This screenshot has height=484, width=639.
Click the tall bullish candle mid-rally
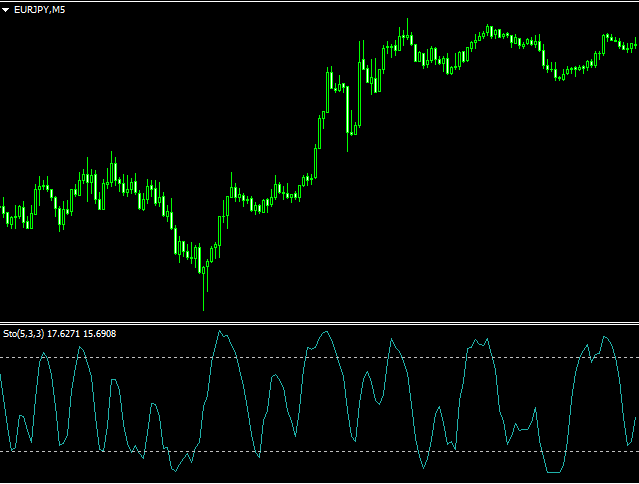click(330, 92)
